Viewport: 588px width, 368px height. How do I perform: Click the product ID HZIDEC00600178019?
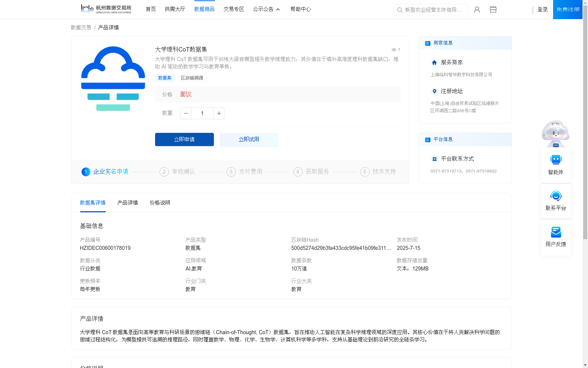tap(105, 248)
